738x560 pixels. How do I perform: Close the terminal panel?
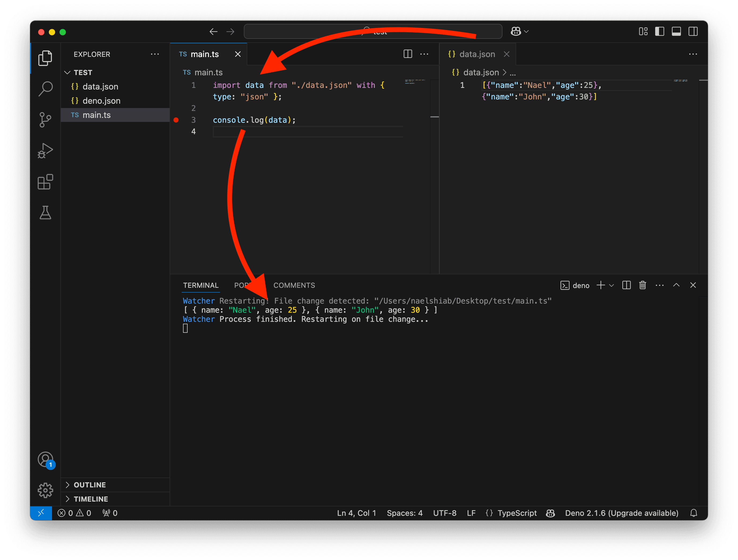pyautogui.click(x=693, y=285)
